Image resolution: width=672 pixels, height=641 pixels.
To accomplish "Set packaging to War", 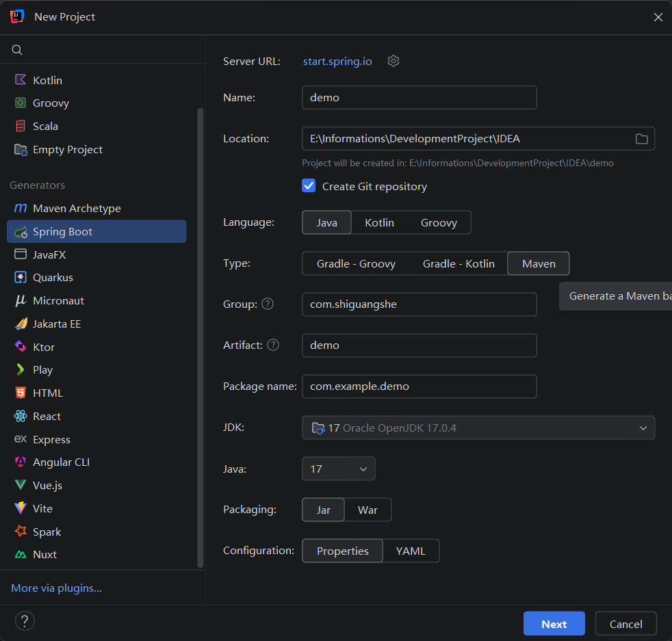I will click(367, 510).
